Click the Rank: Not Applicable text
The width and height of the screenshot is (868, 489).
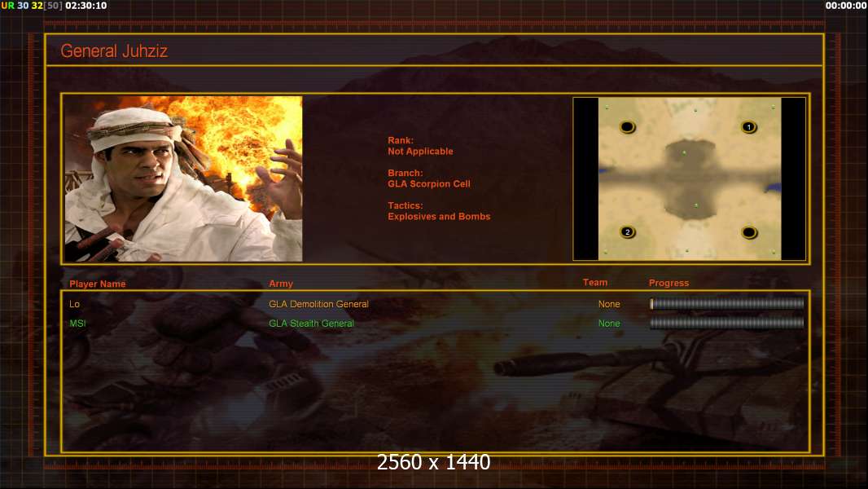420,146
